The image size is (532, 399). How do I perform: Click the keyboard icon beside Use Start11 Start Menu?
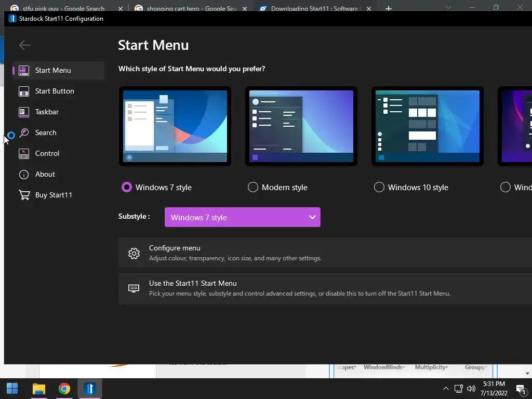[x=134, y=288]
